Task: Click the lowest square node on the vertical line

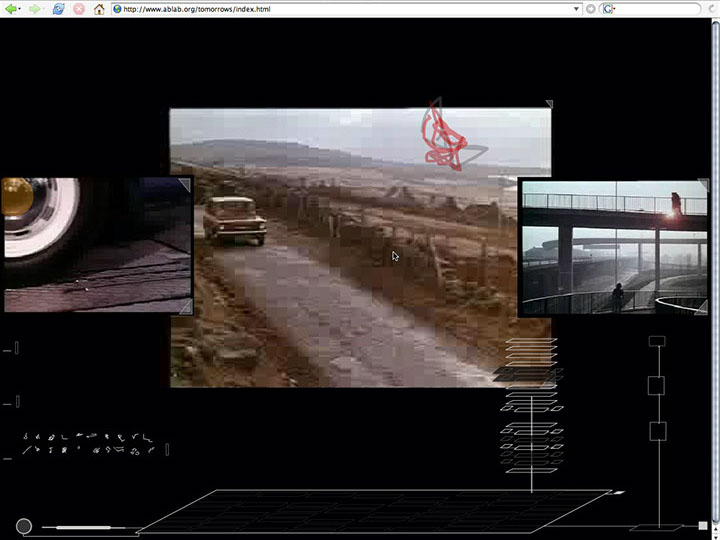Action: pos(657,431)
